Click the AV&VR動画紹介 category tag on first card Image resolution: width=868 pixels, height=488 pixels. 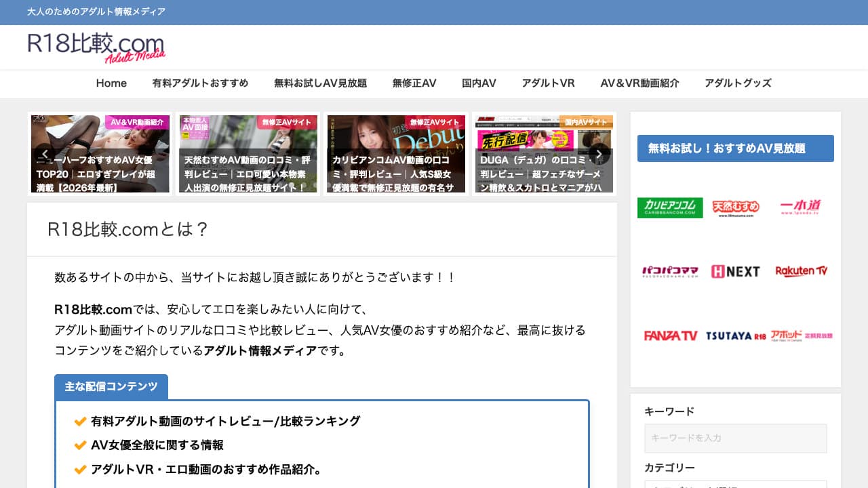point(137,122)
